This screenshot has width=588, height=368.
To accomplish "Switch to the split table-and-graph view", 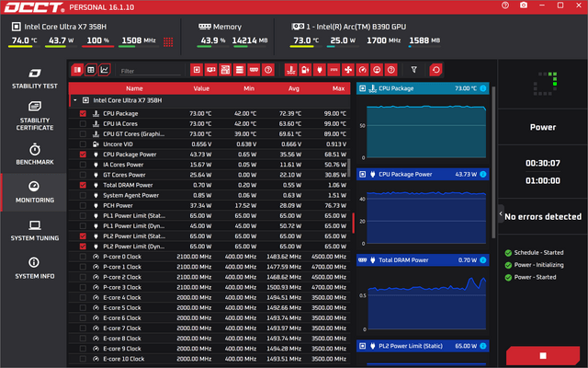I will 77,70.
